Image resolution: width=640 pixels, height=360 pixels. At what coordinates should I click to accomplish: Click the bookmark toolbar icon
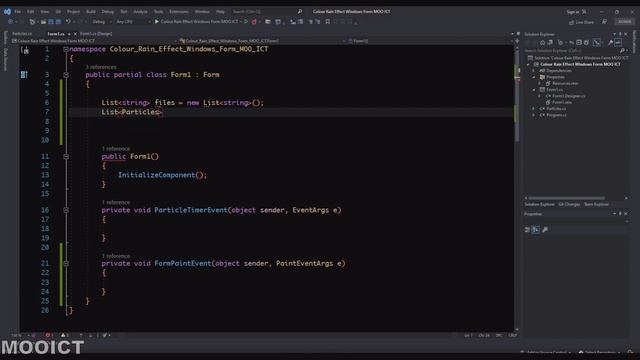click(327, 22)
